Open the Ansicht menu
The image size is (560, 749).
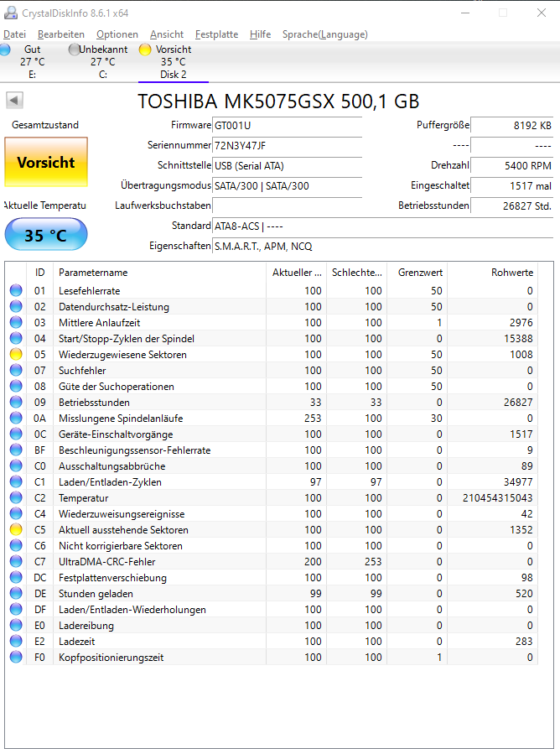pyautogui.click(x=167, y=34)
